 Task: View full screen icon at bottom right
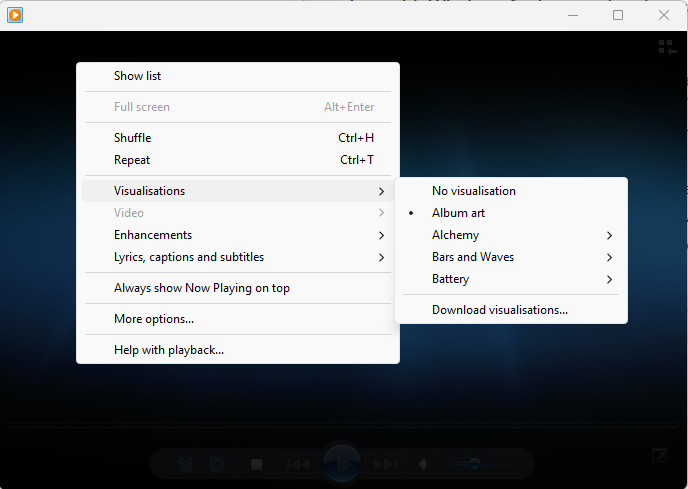pyautogui.click(x=659, y=456)
